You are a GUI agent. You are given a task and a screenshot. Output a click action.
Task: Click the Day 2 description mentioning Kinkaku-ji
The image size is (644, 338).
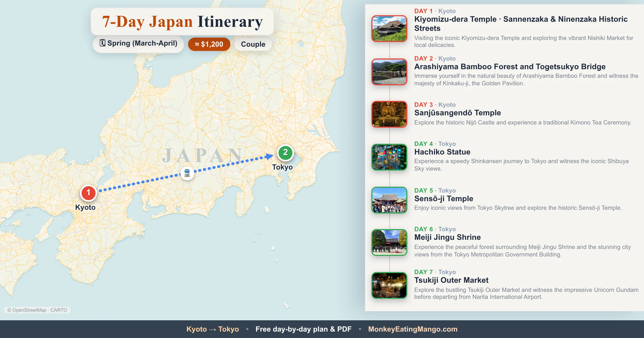(x=526, y=80)
